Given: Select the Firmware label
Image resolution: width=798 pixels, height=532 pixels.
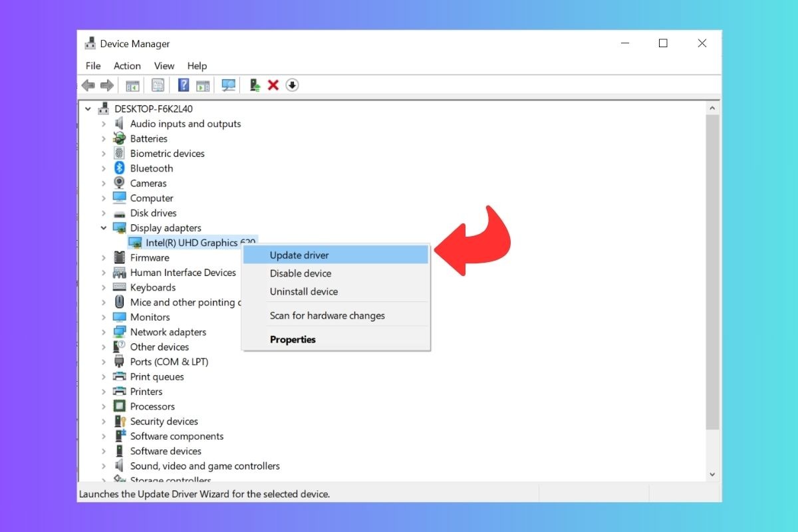Looking at the screenshot, I should tap(150, 257).
